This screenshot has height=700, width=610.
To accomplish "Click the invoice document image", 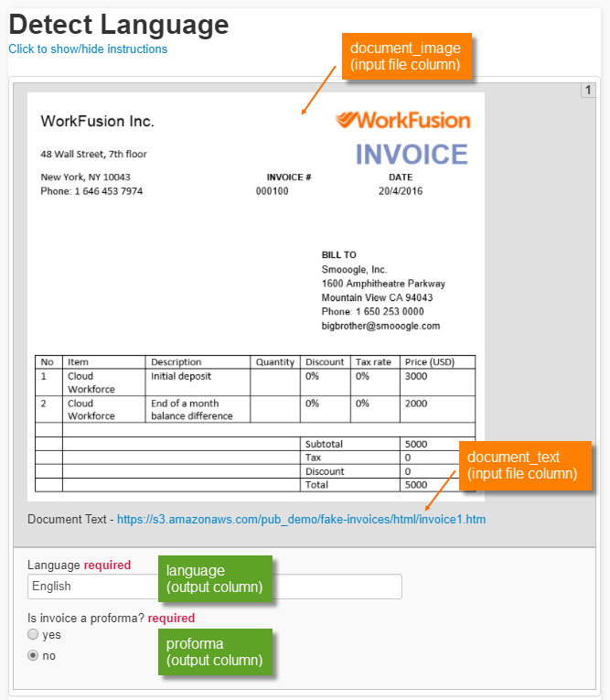I will pyautogui.click(x=256, y=296).
